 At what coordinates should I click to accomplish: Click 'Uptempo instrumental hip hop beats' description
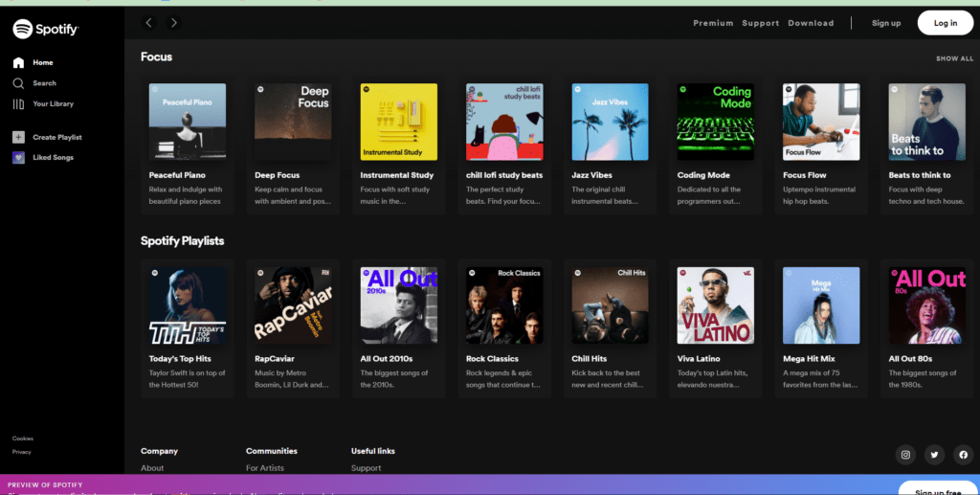tap(817, 195)
